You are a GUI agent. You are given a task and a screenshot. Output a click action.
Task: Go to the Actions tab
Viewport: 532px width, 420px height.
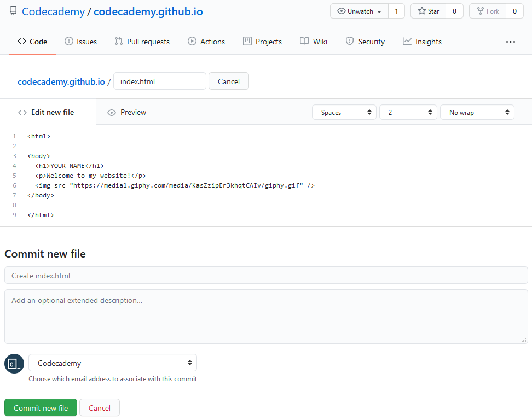click(206, 42)
